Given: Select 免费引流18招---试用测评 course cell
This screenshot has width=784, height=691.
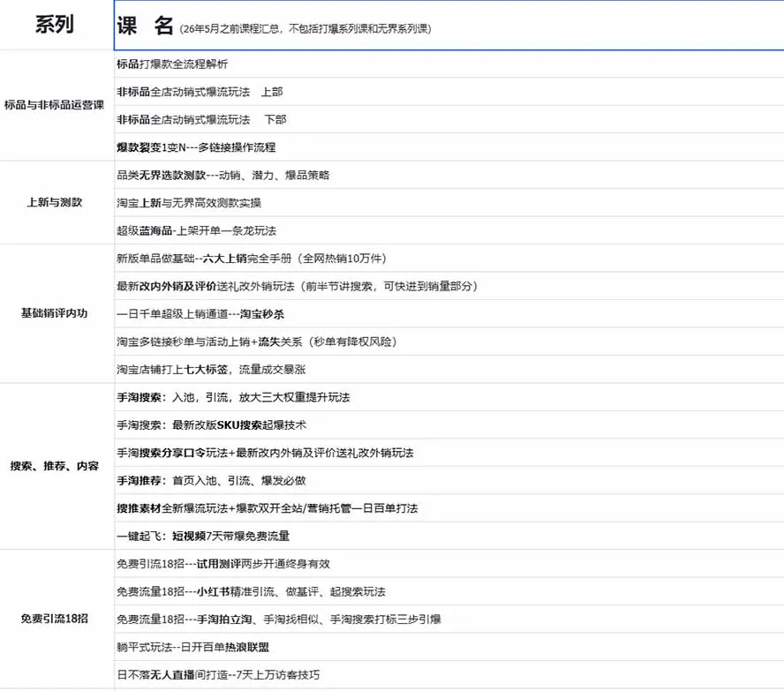Looking at the screenshot, I should 449,564.
